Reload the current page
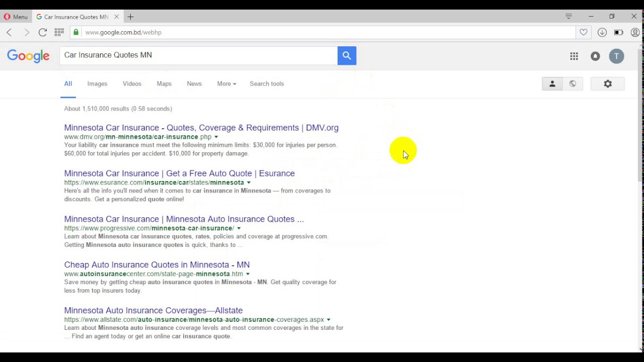 point(43,32)
